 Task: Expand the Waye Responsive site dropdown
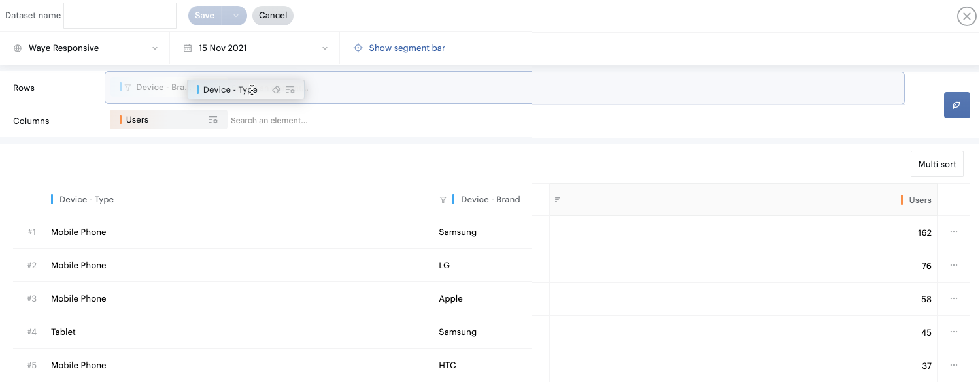pyautogui.click(x=155, y=48)
